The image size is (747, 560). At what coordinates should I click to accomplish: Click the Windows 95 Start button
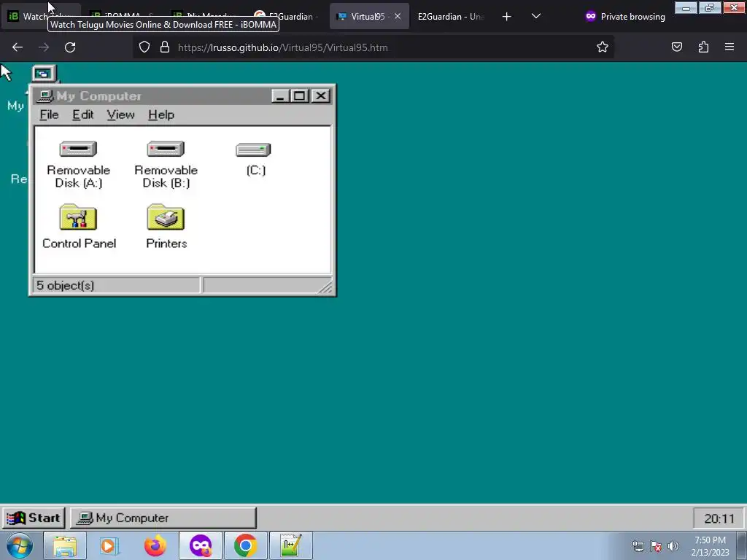coord(34,518)
